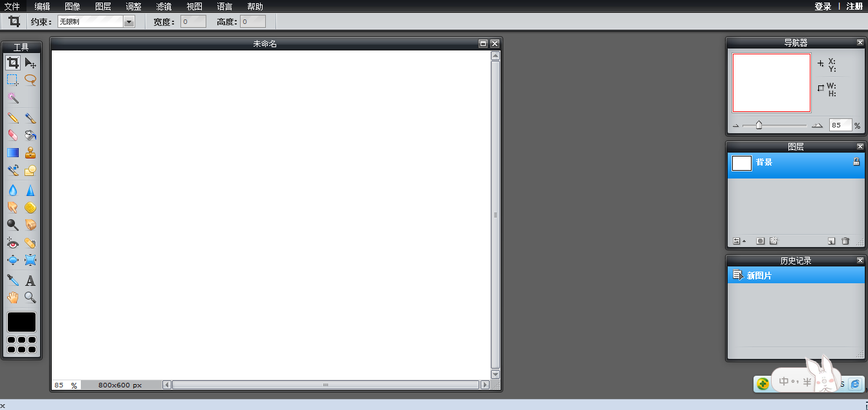Select the Spot Heal bandage tool
This screenshot has width=868, height=410.
point(30,243)
